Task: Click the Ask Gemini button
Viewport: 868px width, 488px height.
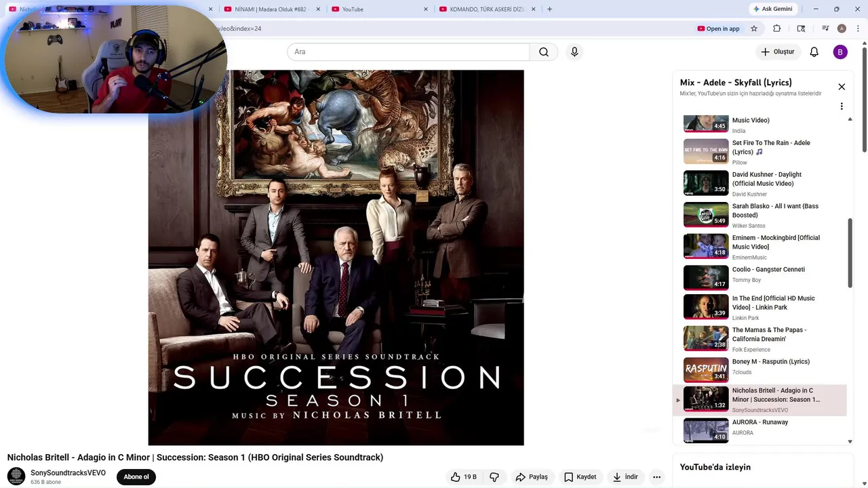Action: (x=772, y=9)
